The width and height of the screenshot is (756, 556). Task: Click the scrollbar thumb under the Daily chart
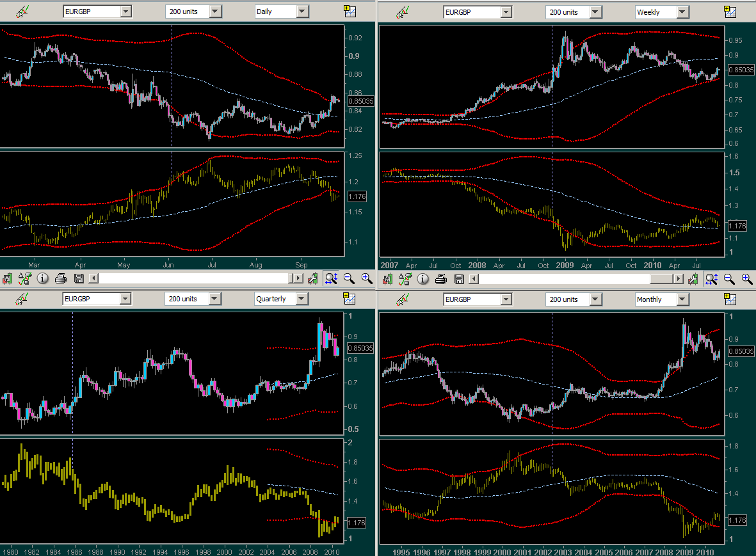pos(291,278)
